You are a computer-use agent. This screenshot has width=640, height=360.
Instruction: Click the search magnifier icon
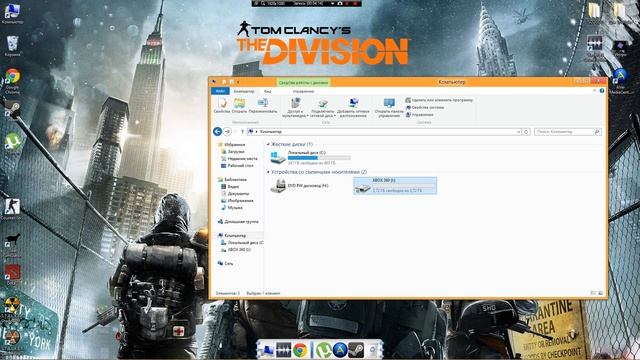point(597,132)
